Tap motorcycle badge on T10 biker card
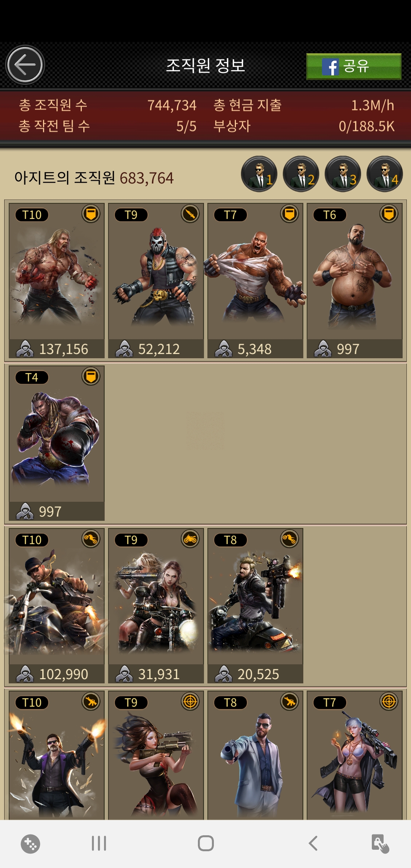The width and height of the screenshot is (411, 868). click(x=91, y=539)
